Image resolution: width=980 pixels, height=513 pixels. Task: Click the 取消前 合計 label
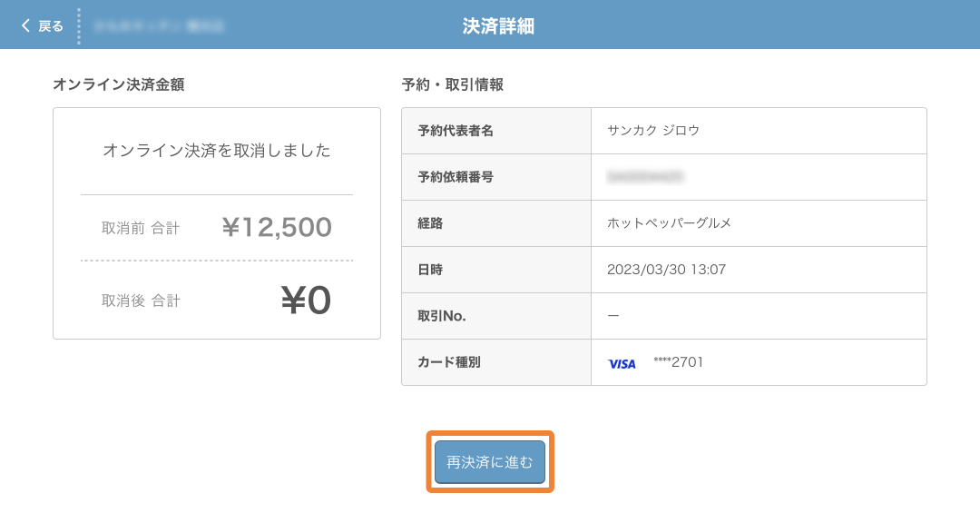click(x=141, y=228)
